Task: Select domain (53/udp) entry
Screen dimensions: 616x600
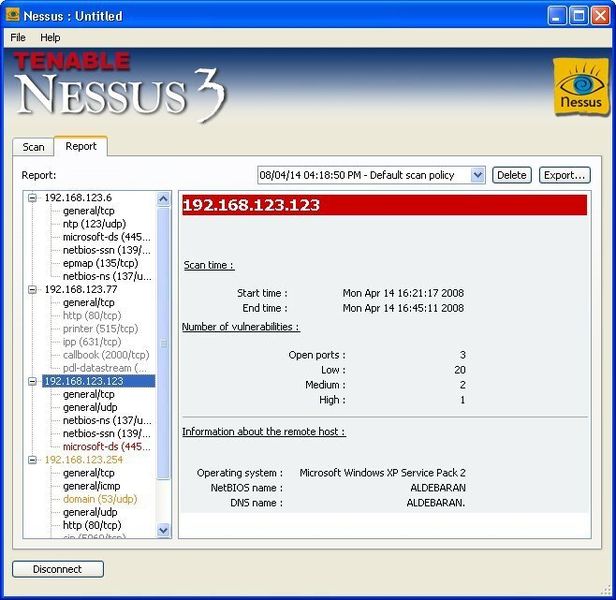Action: pos(100,499)
